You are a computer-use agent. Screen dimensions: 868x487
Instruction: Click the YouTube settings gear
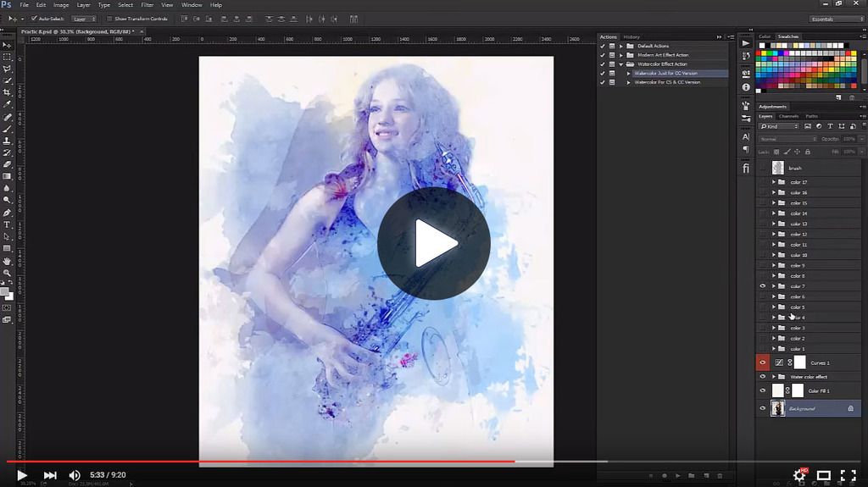click(x=798, y=475)
